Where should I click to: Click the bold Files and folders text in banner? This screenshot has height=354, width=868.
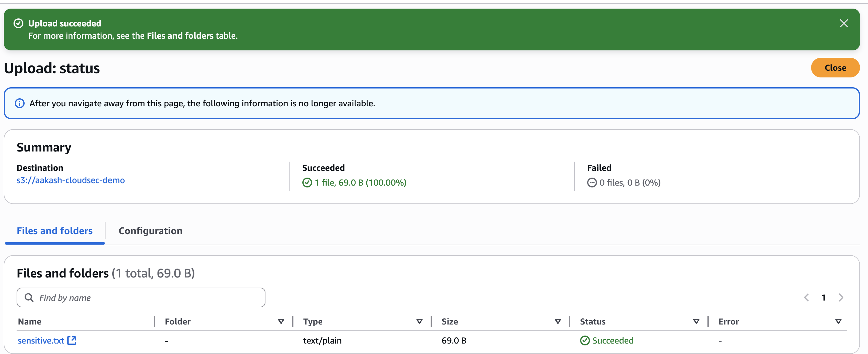click(x=180, y=36)
